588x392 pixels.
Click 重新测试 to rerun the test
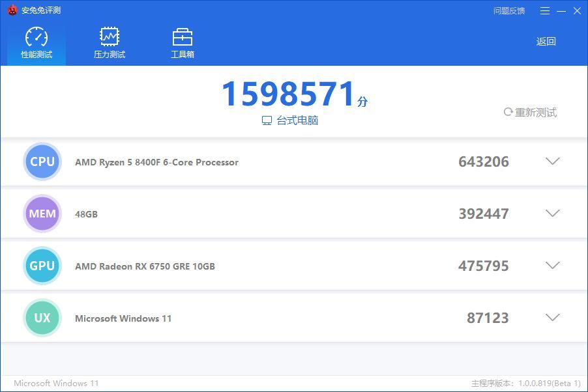(530, 112)
